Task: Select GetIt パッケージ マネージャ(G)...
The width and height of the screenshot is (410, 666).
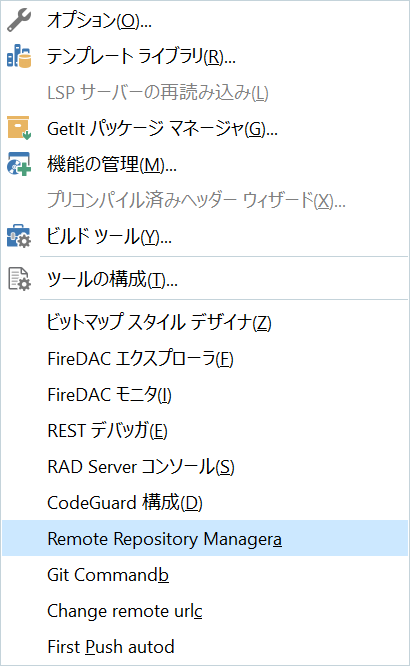Action: tap(205, 128)
